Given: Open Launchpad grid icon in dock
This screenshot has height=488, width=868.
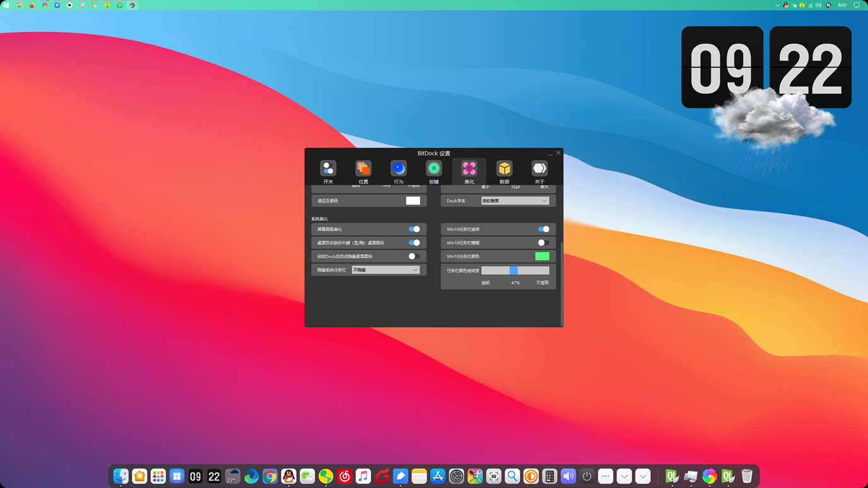Looking at the screenshot, I should (x=158, y=476).
